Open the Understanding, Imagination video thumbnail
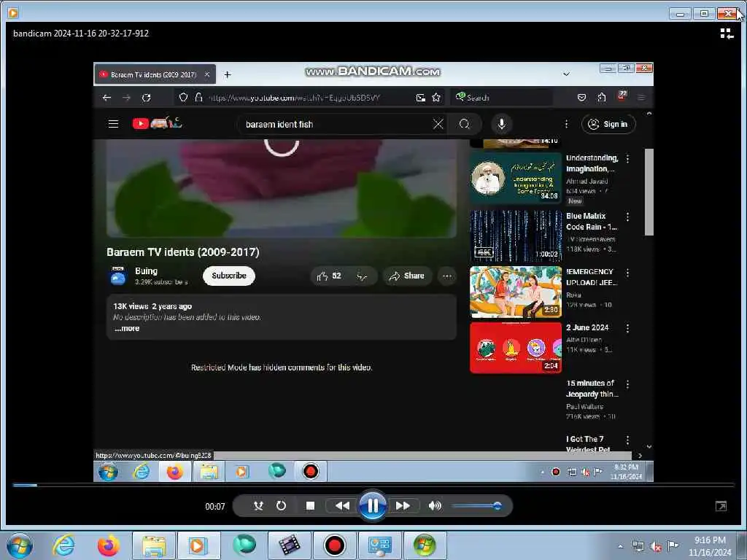Screen dimensions: 747x560 point(516,179)
